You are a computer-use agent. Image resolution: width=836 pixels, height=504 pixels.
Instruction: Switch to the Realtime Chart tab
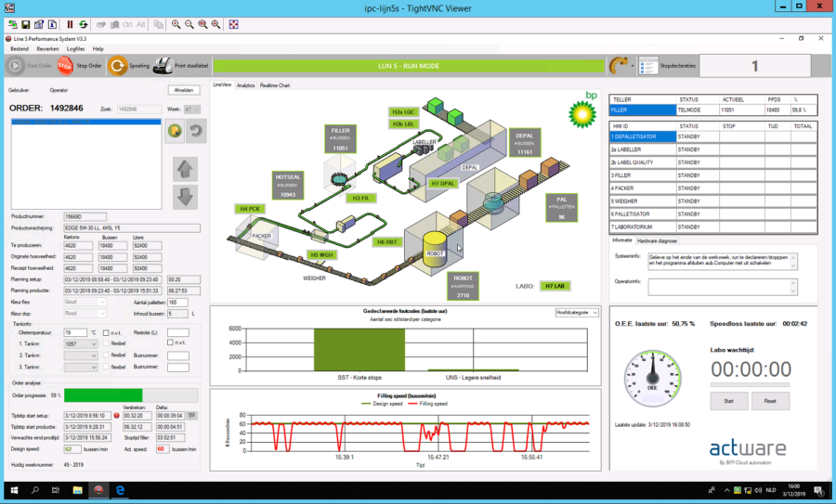tap(274, 84)
